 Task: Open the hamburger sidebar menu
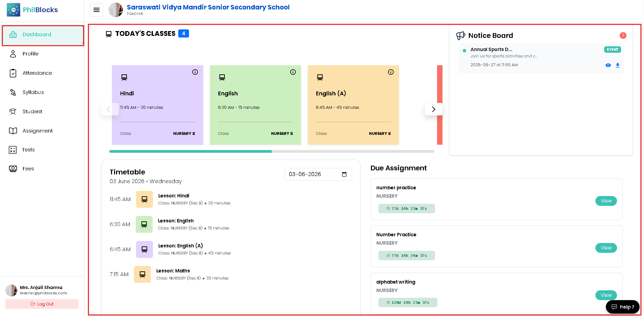[97, 10]
